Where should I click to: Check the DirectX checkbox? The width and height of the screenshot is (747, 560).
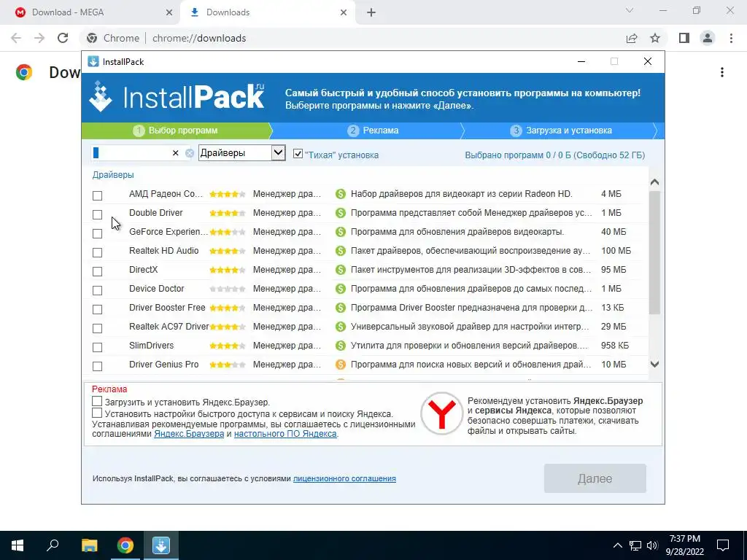tap(97, 271)
